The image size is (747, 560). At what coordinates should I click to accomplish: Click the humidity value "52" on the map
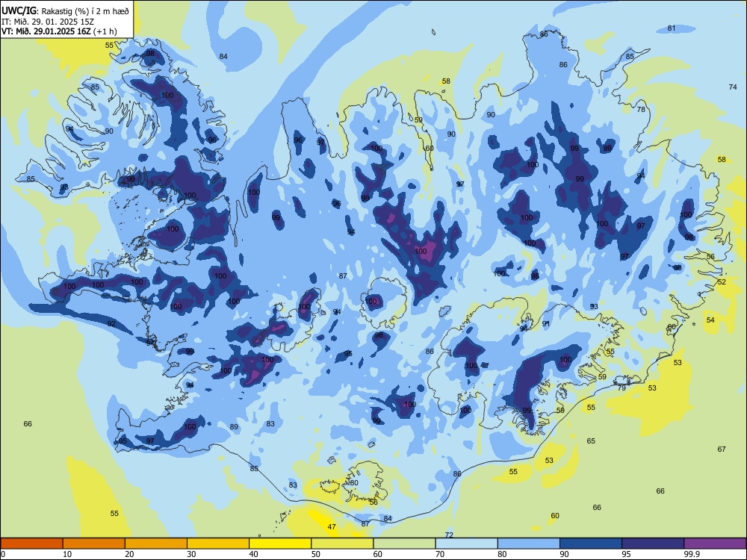[722, 282]
